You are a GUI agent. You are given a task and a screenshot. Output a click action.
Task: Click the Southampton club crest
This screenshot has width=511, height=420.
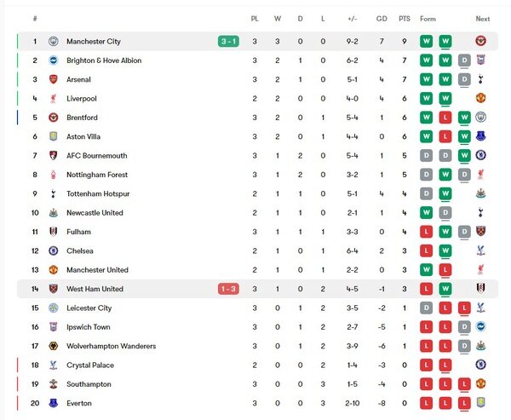(53, 384)
